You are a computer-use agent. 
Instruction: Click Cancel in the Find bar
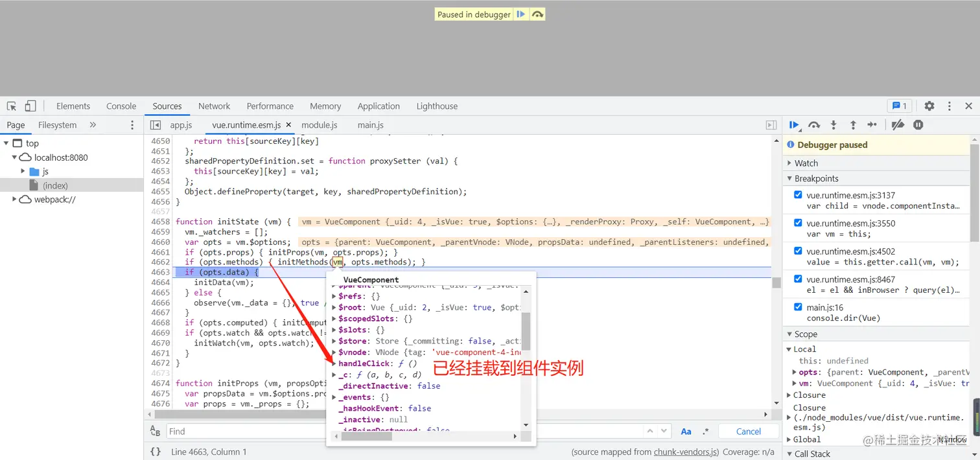pos(749,431)
